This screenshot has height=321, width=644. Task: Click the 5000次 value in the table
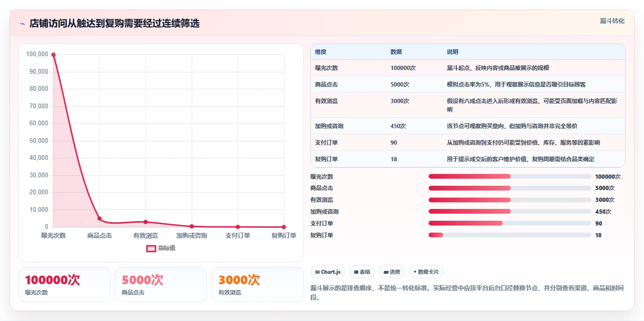click(400, 85)
